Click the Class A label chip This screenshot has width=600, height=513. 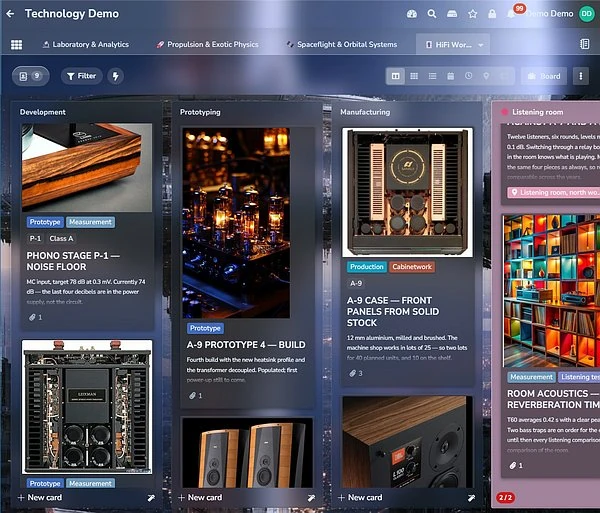tap(61, 238)
